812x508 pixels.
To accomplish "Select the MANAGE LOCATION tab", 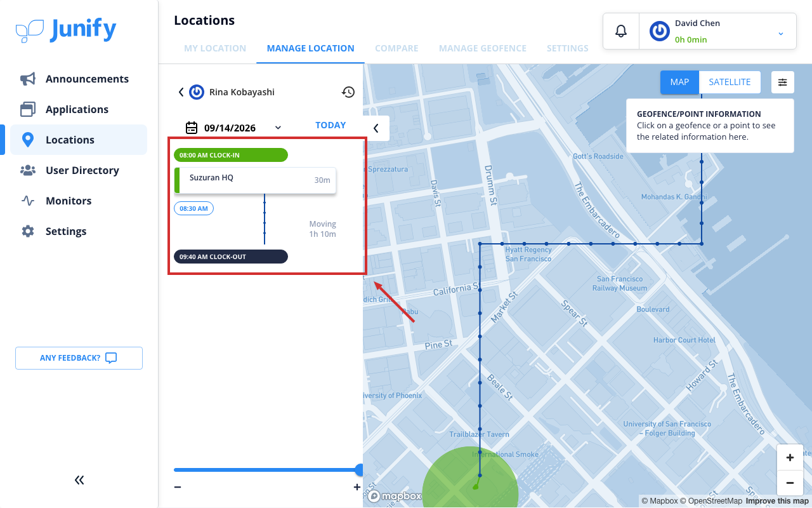I will [311, 48].
